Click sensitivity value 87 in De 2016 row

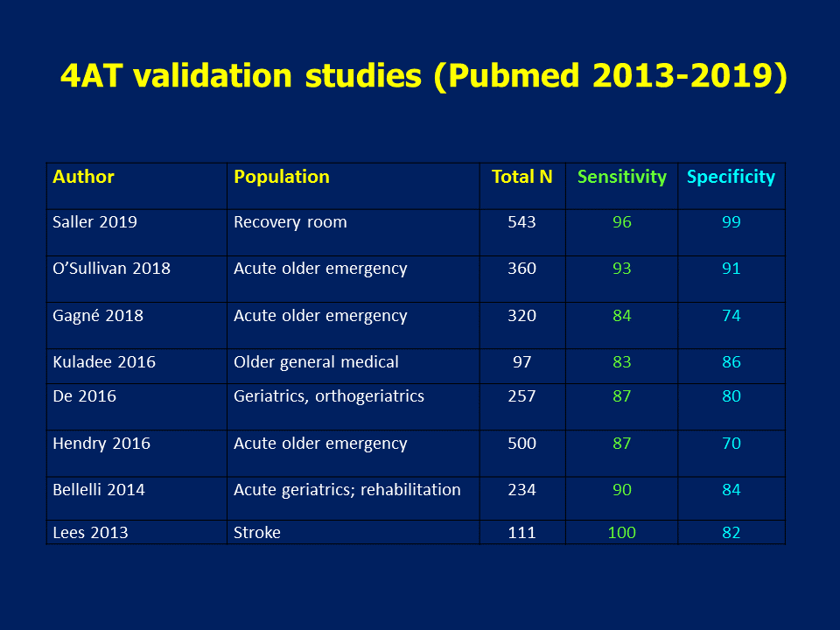(622, 396)
